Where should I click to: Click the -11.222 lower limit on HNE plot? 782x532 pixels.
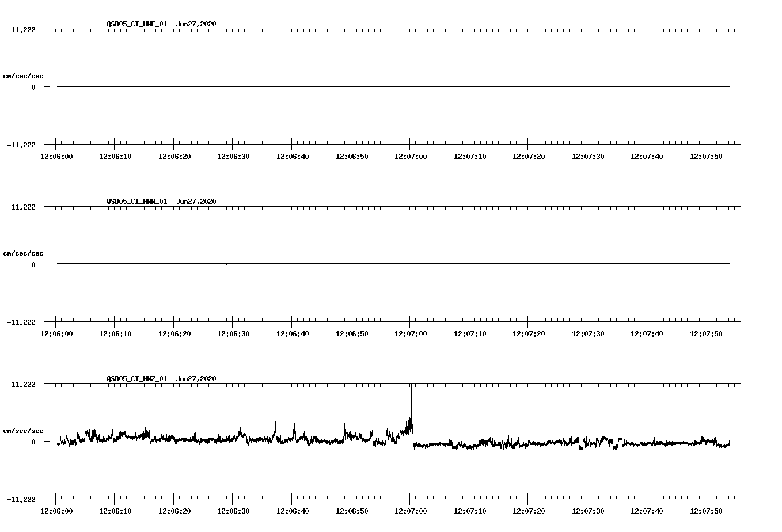point(21,145)
